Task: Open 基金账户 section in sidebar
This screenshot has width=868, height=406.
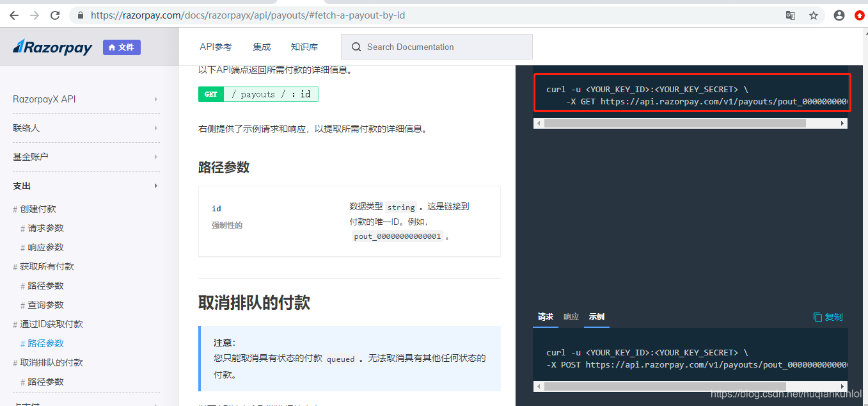Action: click(x=31, y=157)
